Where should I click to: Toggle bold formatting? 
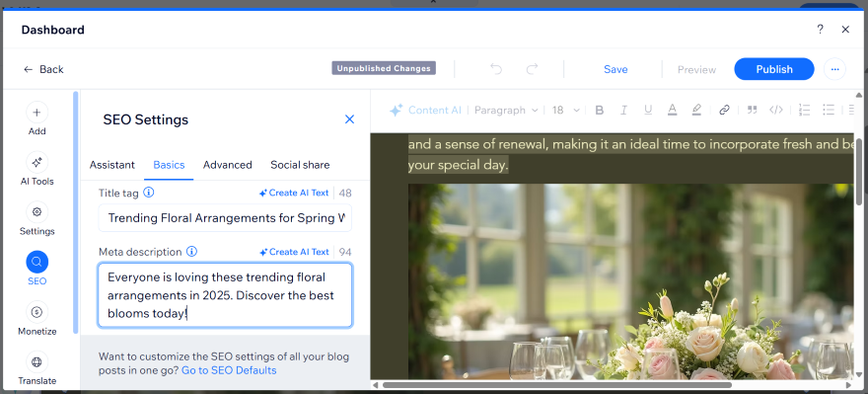coord(599,111)
